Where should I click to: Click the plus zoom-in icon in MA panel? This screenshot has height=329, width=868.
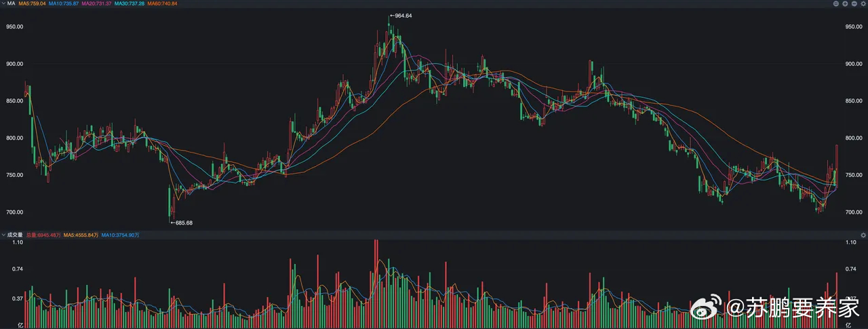pyautogui.click(x=845, y=3)
